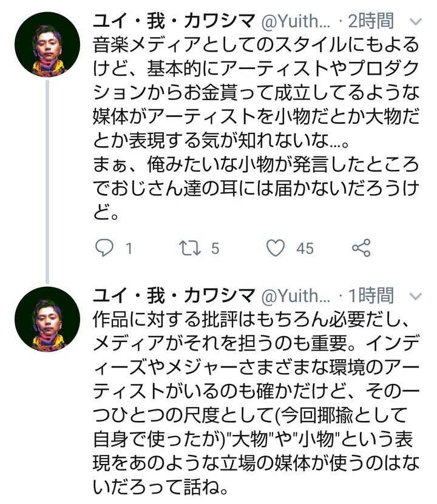Visit @Yuith... handle in the upper tweet
Image resolution: width=437 pixels, height=504 pixels.
coord(296,22)
